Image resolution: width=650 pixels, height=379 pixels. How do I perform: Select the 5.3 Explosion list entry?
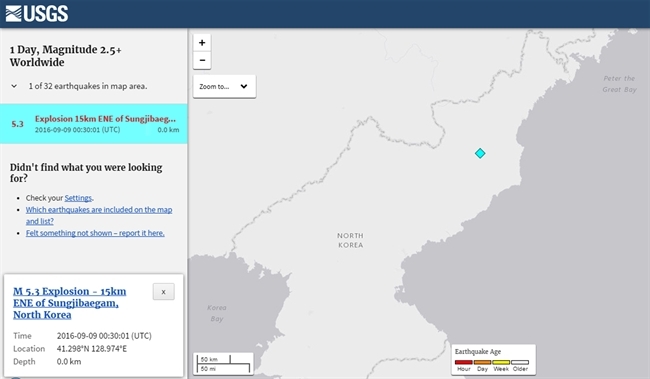click(94, 124)
